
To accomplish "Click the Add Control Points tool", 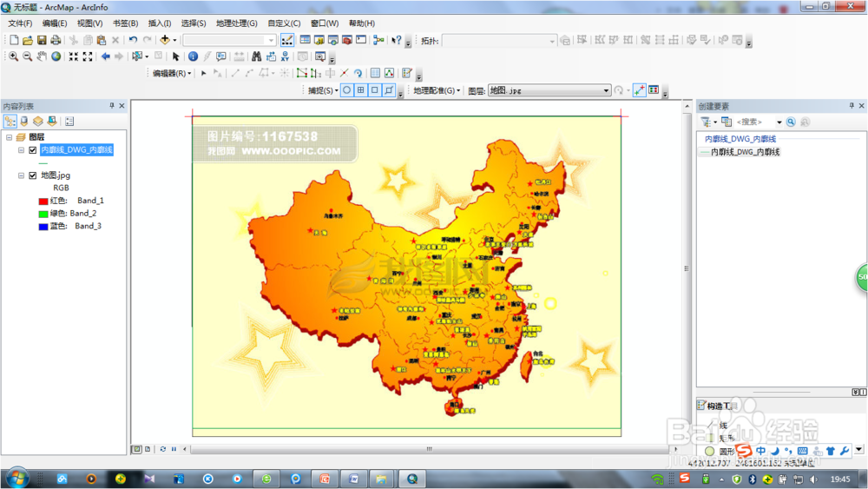I will pyautogui.click(x=640, y=90).
